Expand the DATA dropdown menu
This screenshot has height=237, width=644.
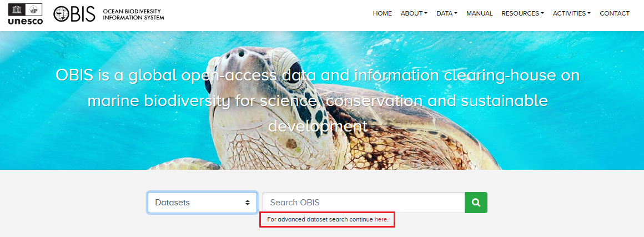coord(447,13)
